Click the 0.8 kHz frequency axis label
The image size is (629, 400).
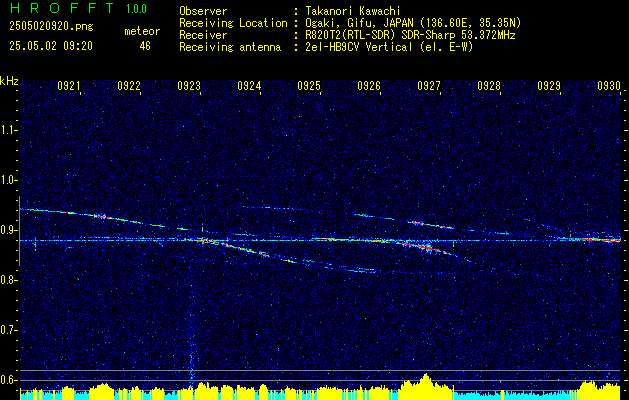point(8,280)
